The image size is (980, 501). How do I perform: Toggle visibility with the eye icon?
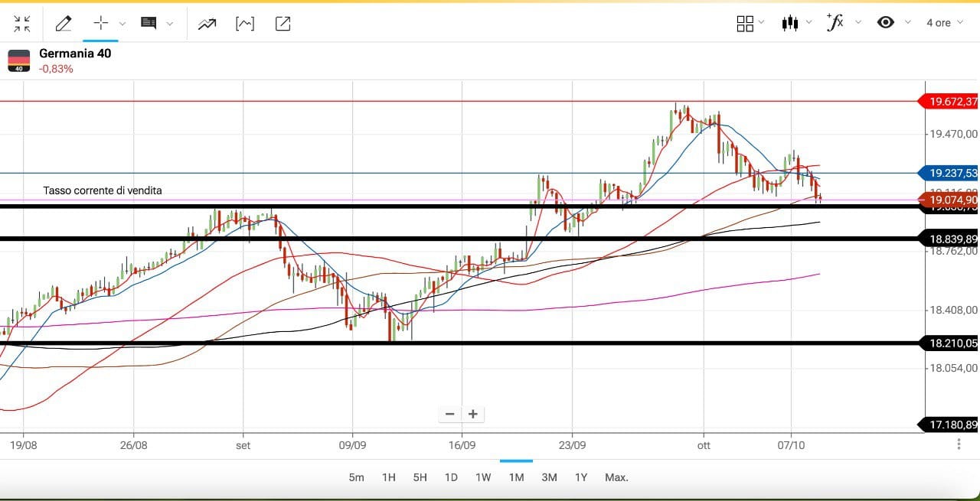point(886,23)
